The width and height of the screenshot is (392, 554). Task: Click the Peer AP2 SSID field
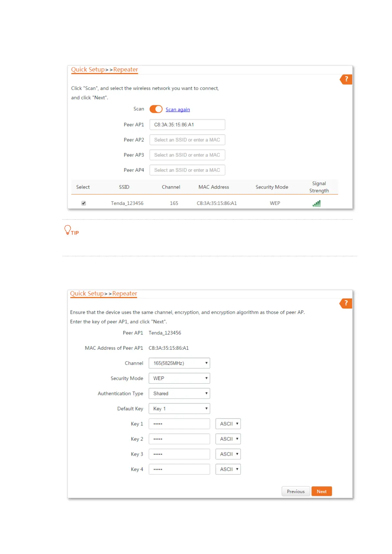pos(187,140)
